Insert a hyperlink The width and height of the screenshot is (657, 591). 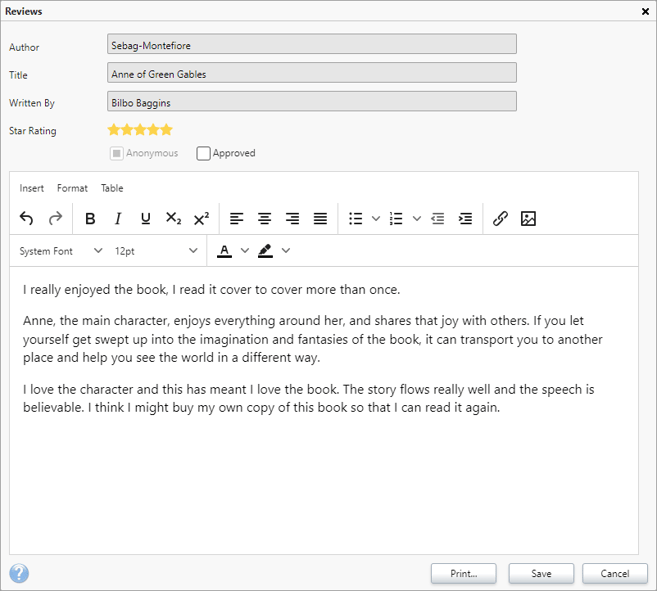point(500,218)
